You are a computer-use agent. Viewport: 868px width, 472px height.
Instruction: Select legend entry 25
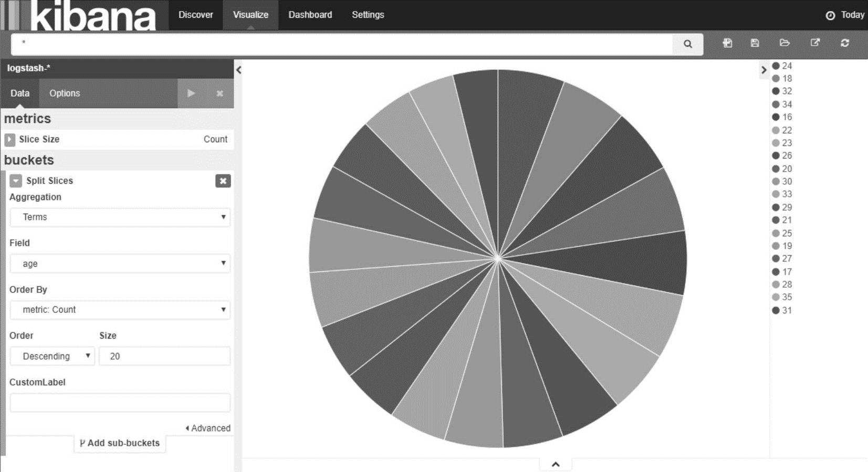[x=782, y=233]
